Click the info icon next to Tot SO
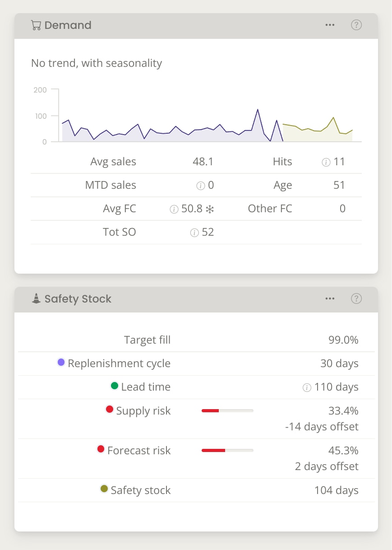The image size is (392, 550). (x=194, y=232)
